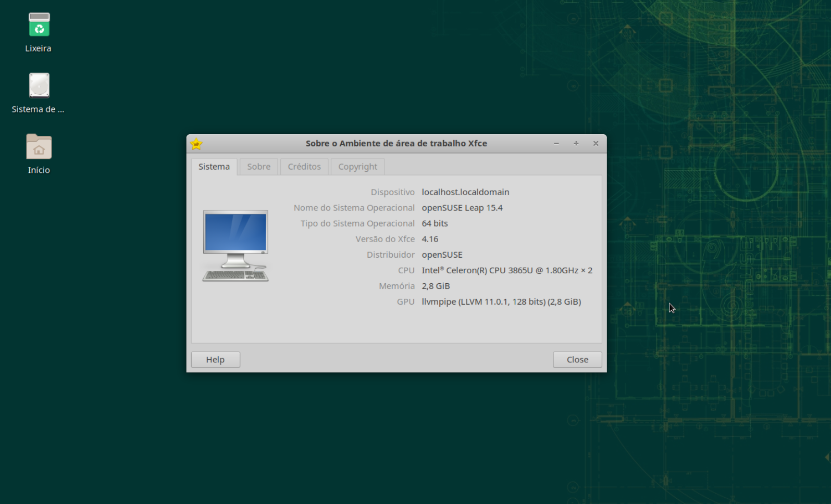Image resolution: width=831 pixels, height=504 pixels.
Task: Close the window with the X button
Action: [596, 144]
